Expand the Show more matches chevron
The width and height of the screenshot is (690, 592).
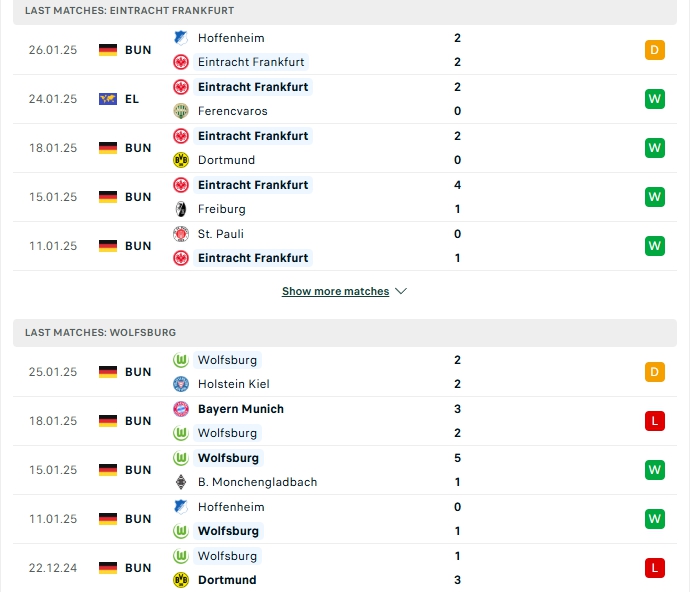(401, 291)
